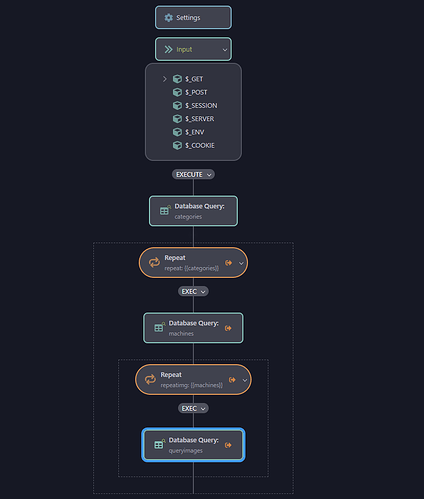The height and width of the screenshot is (499, 424).
Task: Click the loop icon on the repeatimg Repeat step
Action: pyautogui.click(x=150, y=379)
